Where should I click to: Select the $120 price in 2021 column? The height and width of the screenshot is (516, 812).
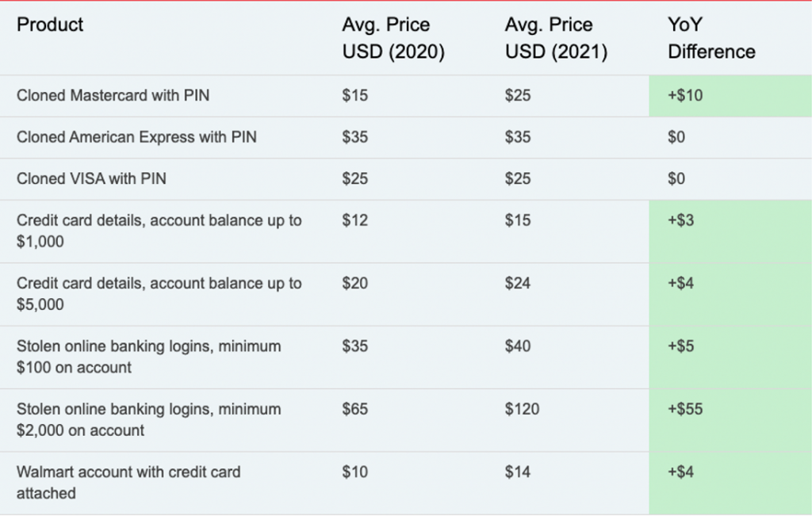click(x=522, y=409)
